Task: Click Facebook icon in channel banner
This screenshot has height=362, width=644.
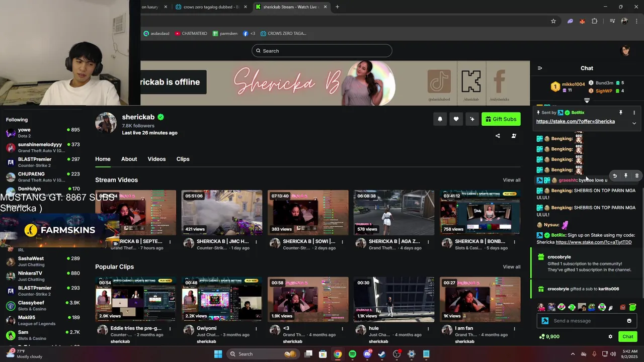Action: coord(499,81)
